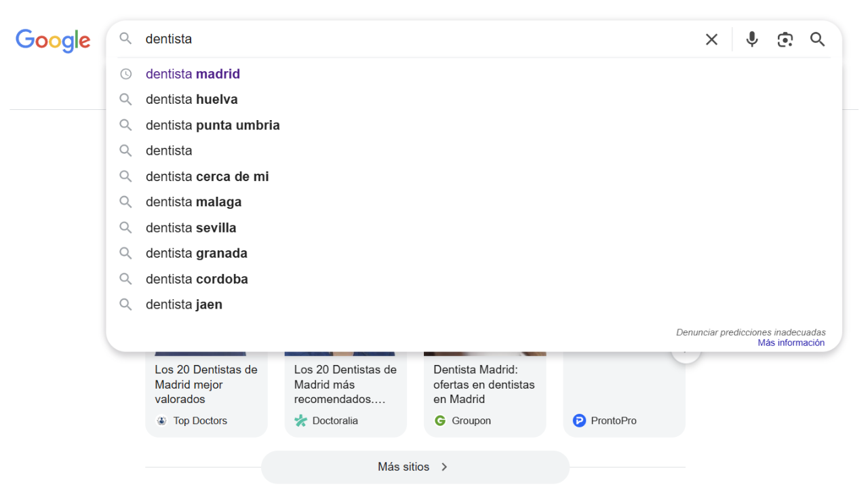This screenshot has height=502, width=868.
Task: Open 'Dentista Madrid: ofertas en dentistas' card
Action: (484, 384)
